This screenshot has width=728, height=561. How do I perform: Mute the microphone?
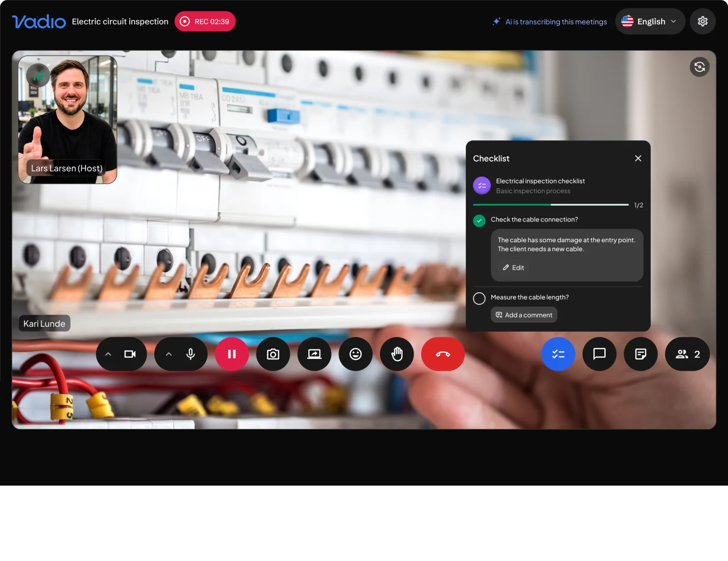click(191, 354)
